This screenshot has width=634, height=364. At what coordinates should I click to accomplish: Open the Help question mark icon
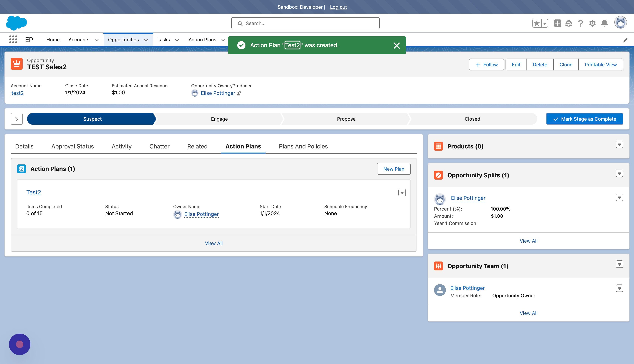coord(580,23)
